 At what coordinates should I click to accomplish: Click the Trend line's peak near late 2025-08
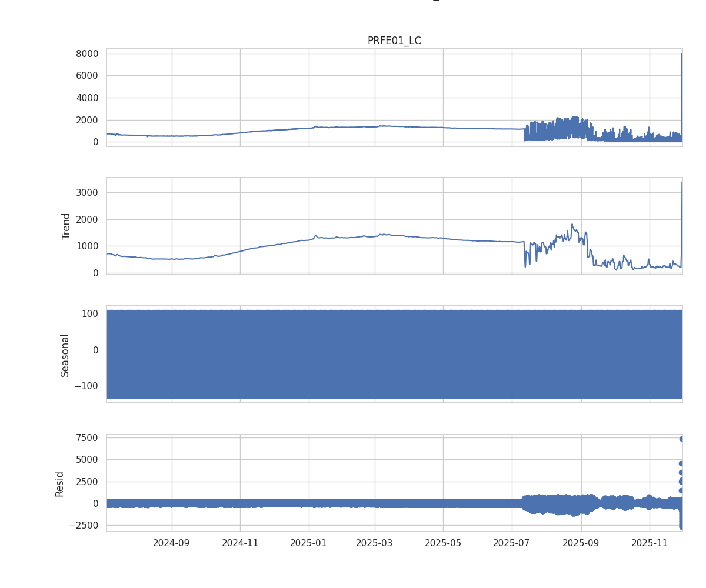[572, 224]
